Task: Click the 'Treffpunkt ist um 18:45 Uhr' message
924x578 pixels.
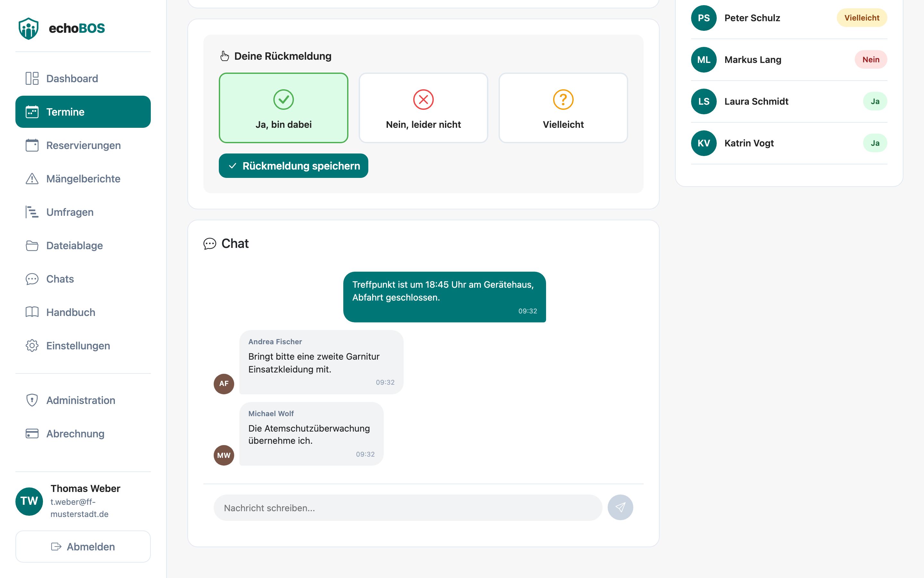Action: (444, 297)
